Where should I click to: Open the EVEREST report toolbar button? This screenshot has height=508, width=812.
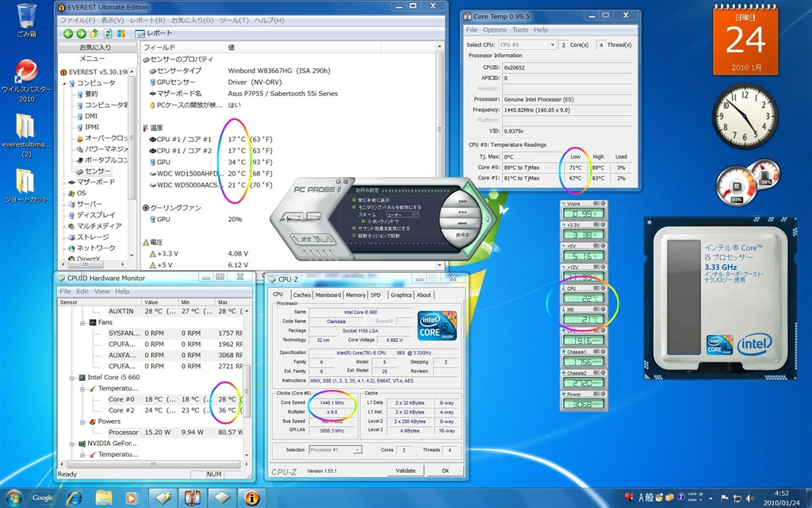click(x=154, y=33)
